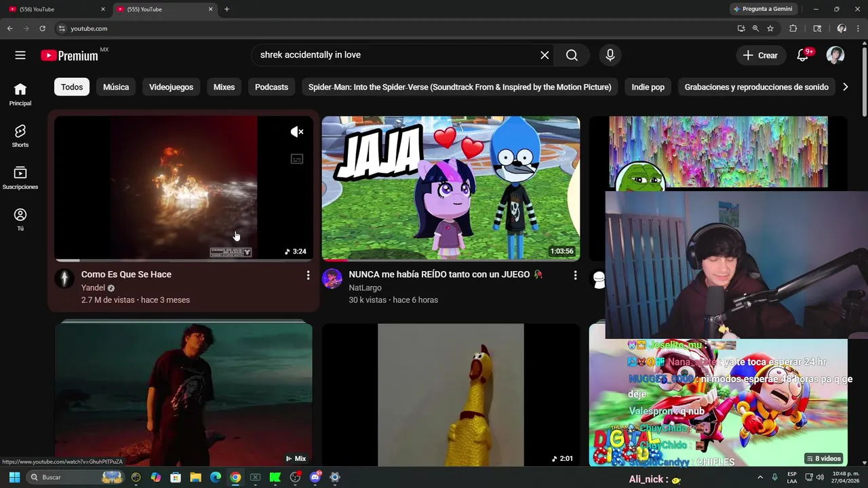Toggle subtitles on the video preview

(x=297, y=159)
